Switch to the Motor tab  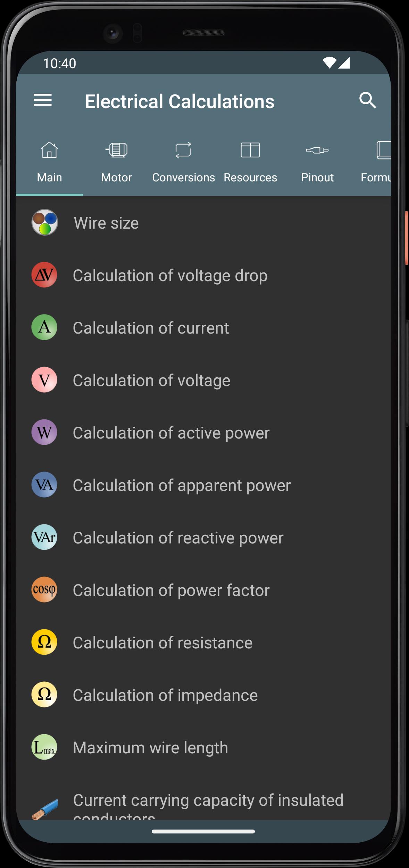coord(116,162)
